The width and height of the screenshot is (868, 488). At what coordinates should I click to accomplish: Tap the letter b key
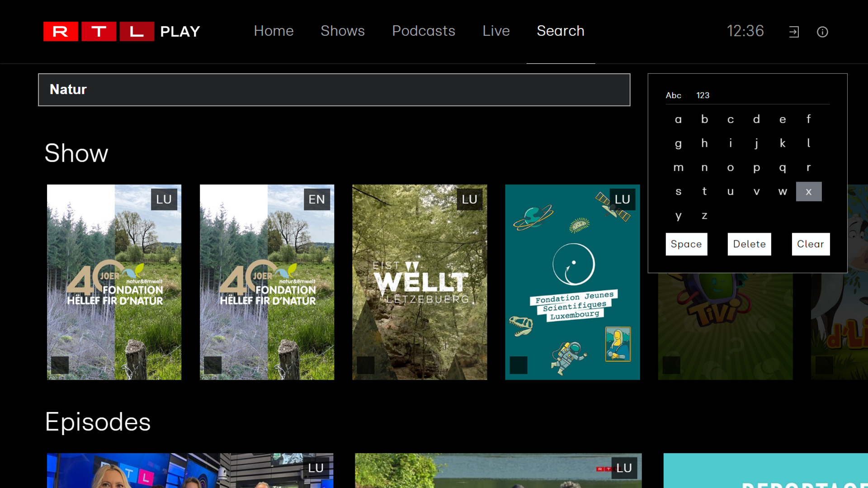click(704, 119)
